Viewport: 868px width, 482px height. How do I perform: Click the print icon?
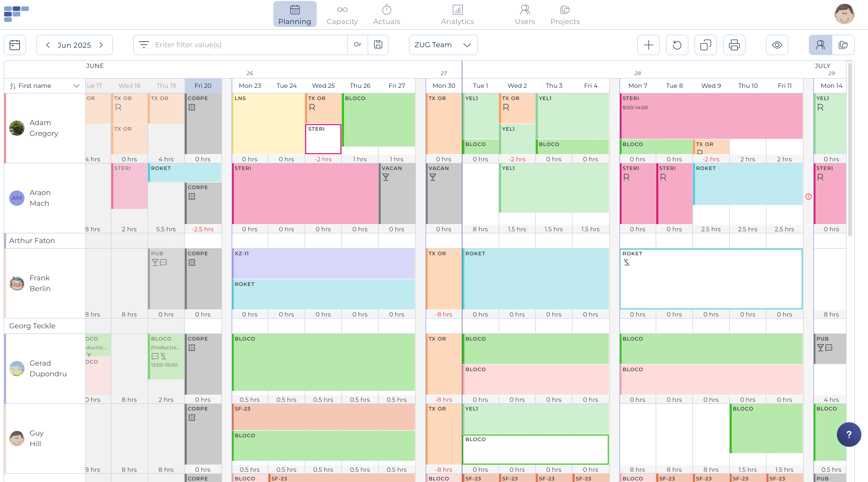pyautogui.click(x=734, y=45)
